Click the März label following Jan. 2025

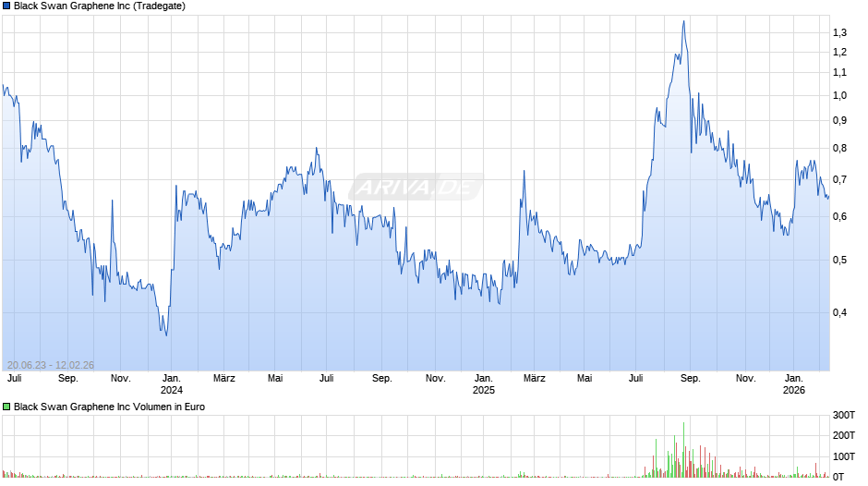[535, 379]
